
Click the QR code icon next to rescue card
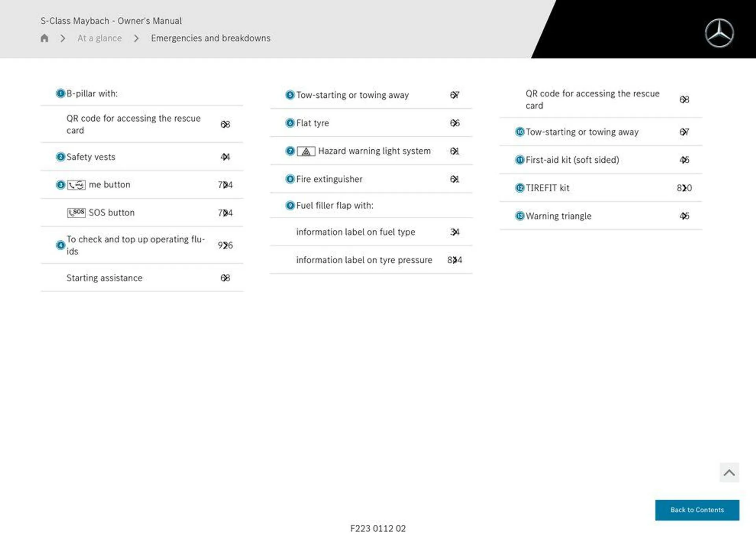(x=224, y=124)
